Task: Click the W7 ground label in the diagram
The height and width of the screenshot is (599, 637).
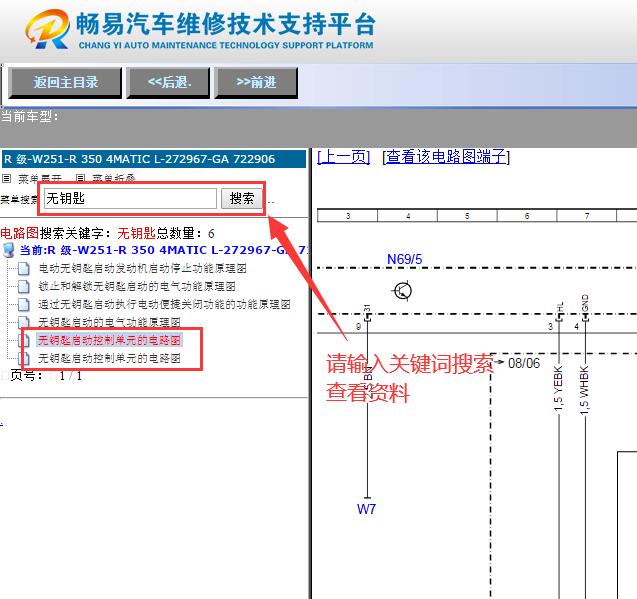Action: click(x=366, y=509)
